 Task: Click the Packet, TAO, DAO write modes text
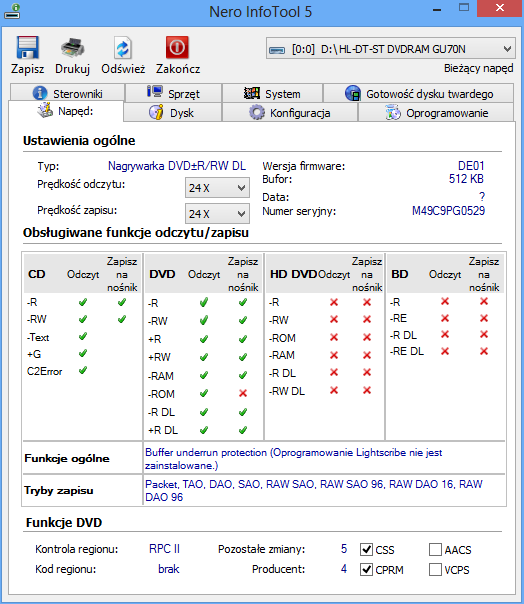(x=314, y=490)
